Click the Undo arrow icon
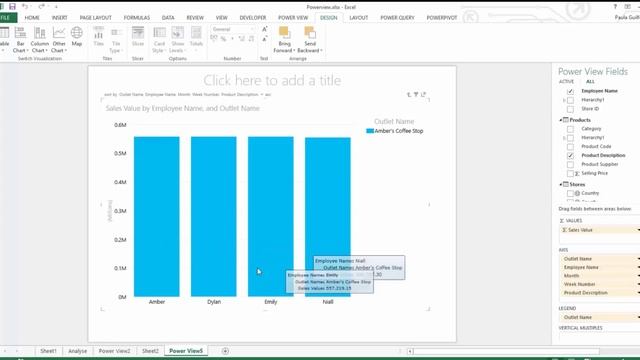The width and height of the screenshot is (640, 360). coord(25,7)
